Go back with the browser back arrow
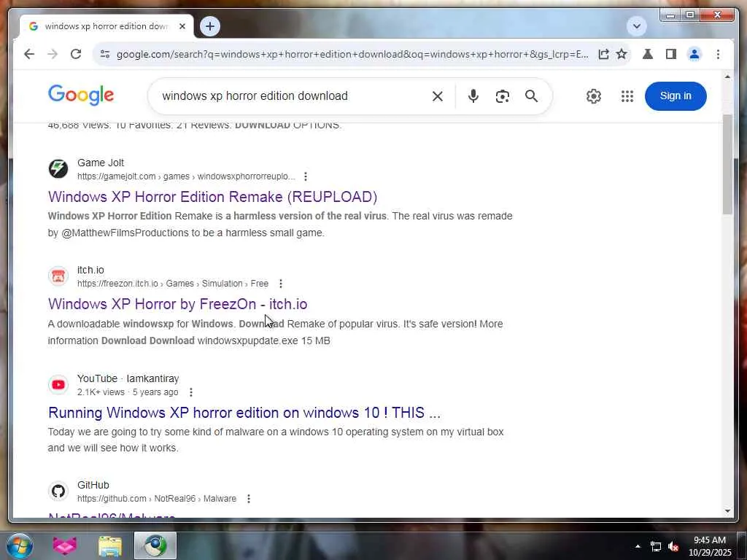747x560 pixels. pos(29,54)
